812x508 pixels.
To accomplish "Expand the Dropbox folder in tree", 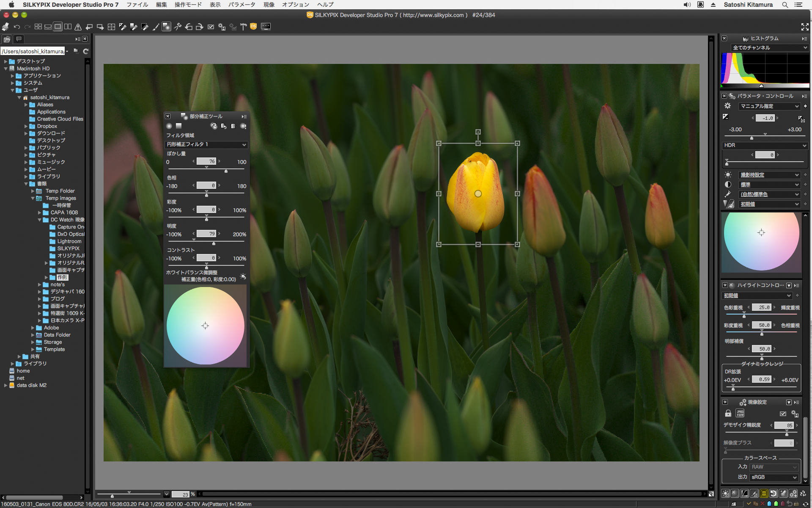I will click(26, 126).
